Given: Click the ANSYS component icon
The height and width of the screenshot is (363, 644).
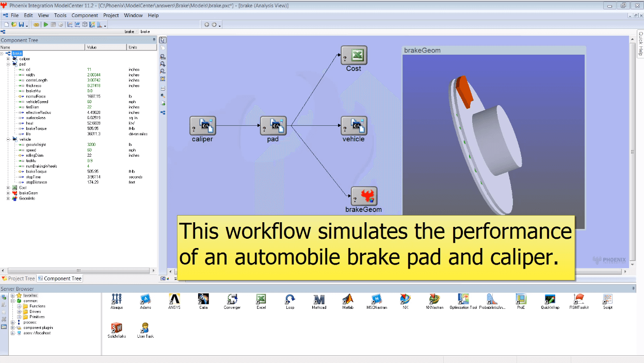Looking at the screenshot, I should coord(174,300).
